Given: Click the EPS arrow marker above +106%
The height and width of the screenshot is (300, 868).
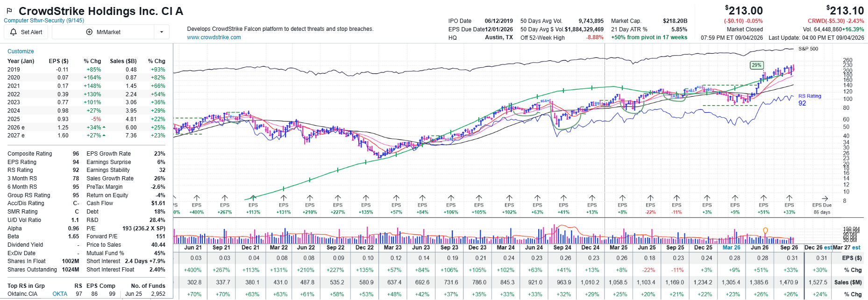Looking at the screenshot, I should [451, 198].
